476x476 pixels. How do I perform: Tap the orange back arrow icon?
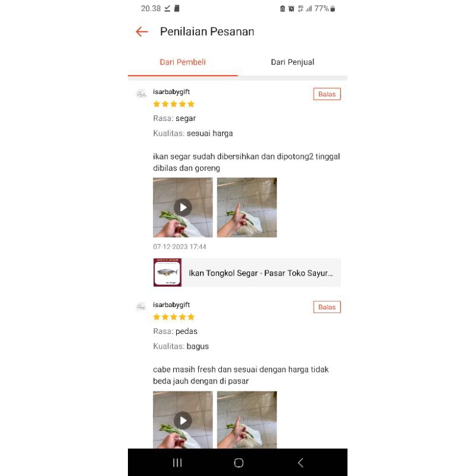pos(142,32)
